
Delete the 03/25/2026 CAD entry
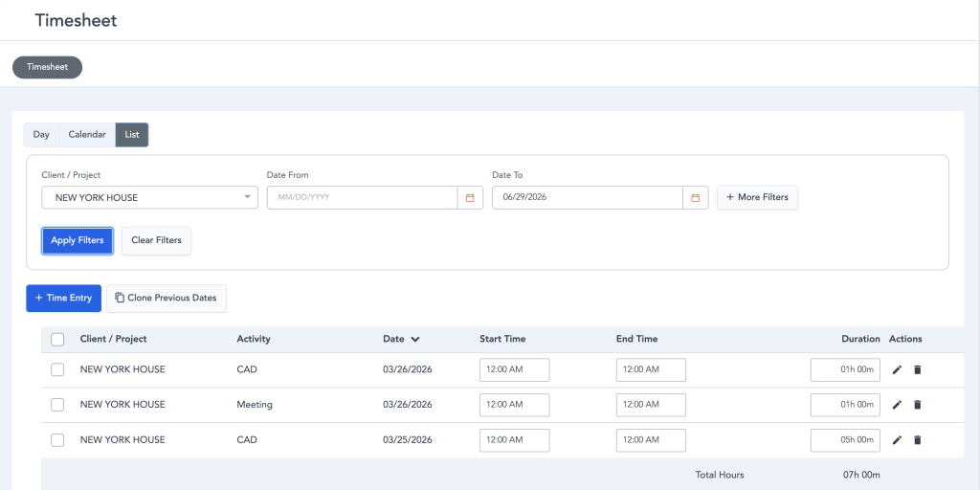[x=918, y=440]
